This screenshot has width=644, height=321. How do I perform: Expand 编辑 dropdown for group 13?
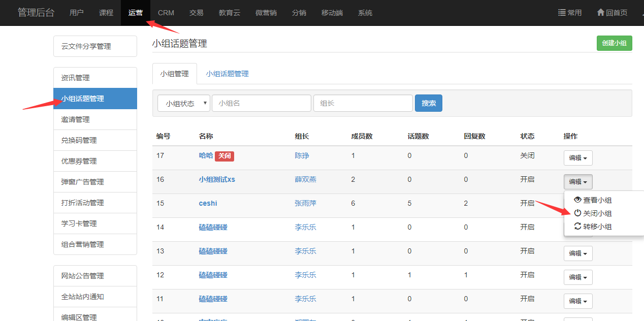pyautogui.click(x=577, y=253)
